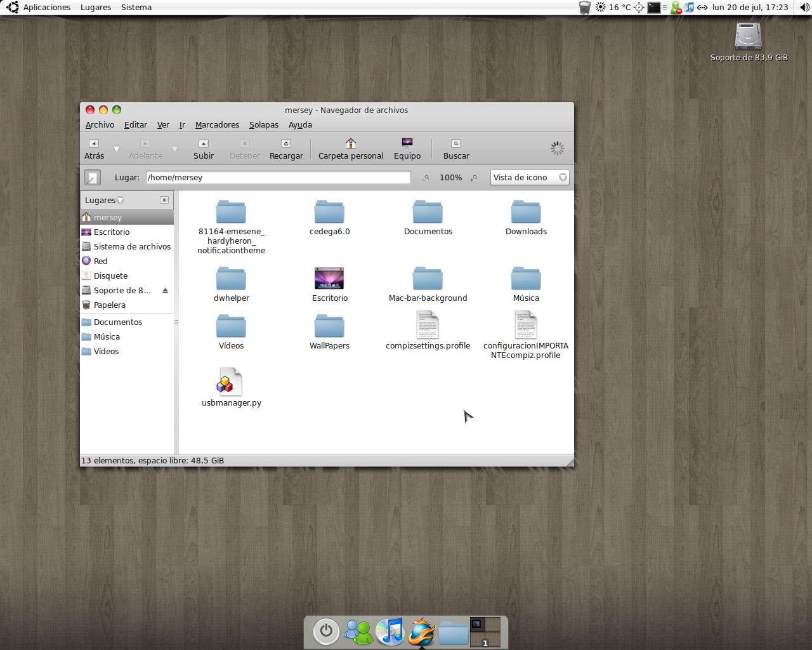The height and width of the screenshot is (650, 812).
Task: Reset zoom by clicking 100%
Action: click(x=450, y=178)
